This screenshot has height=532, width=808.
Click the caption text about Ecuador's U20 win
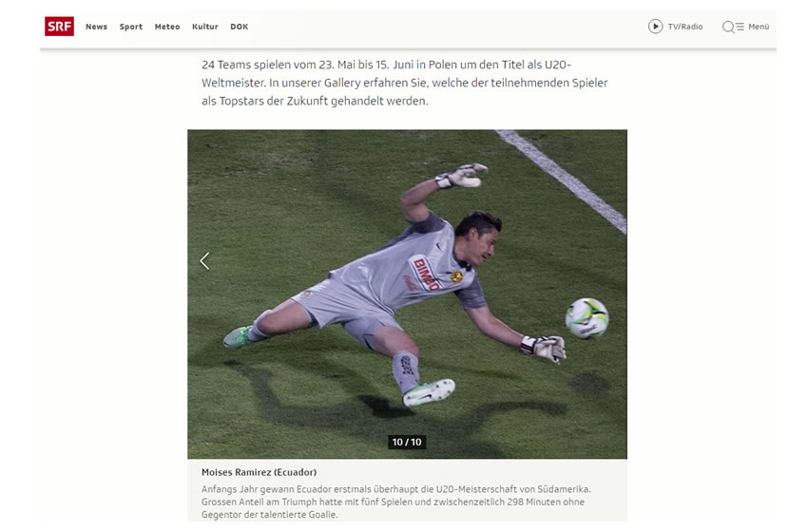coord(395,502)
